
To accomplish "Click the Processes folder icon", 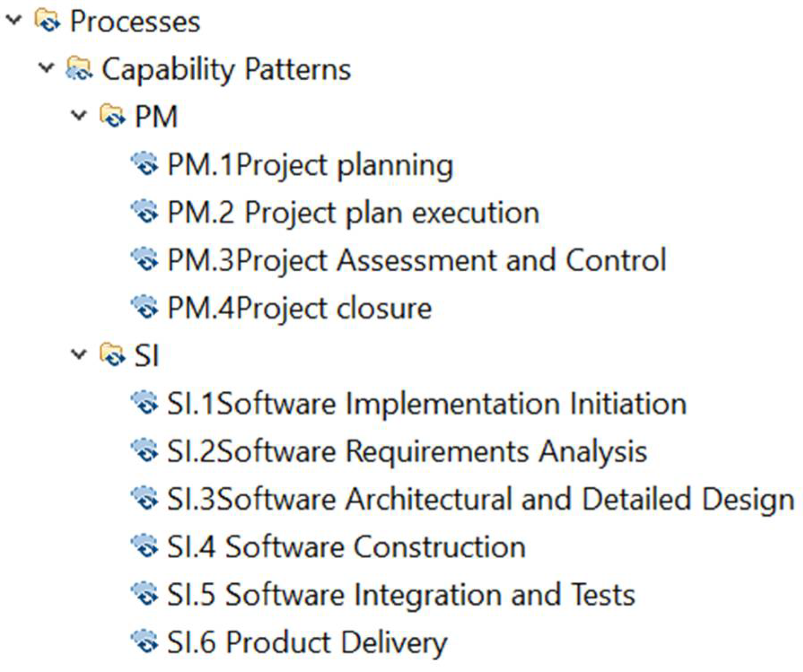I will point(47,22).
